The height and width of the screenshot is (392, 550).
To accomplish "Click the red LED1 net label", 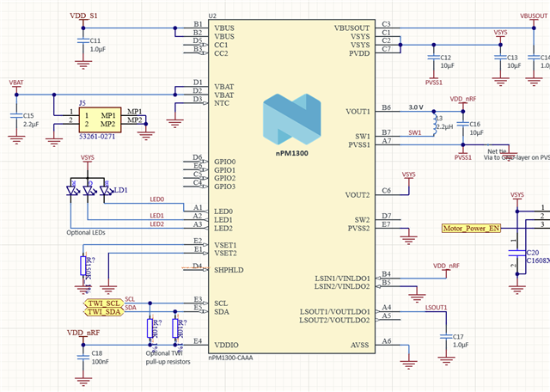I will click(x=156, y=216).
